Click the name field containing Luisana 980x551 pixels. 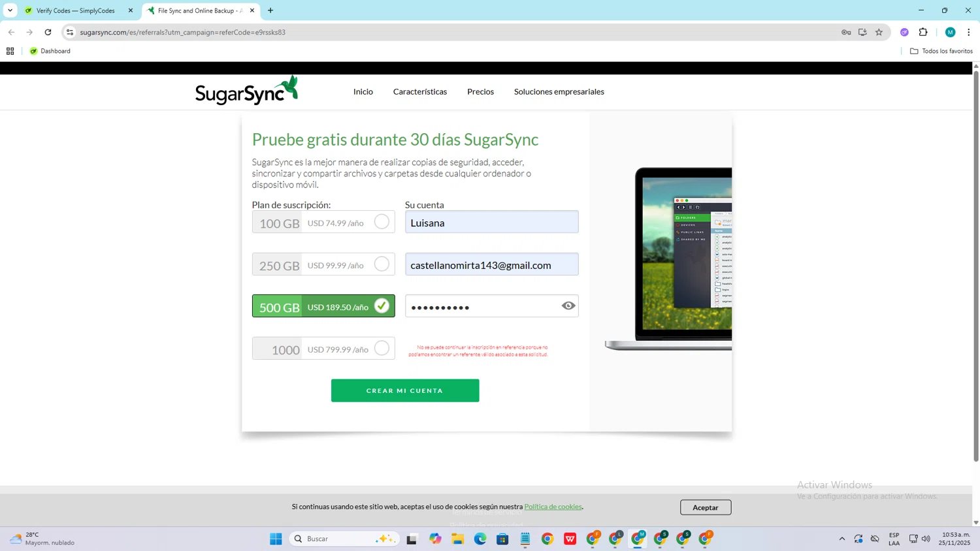492,222
